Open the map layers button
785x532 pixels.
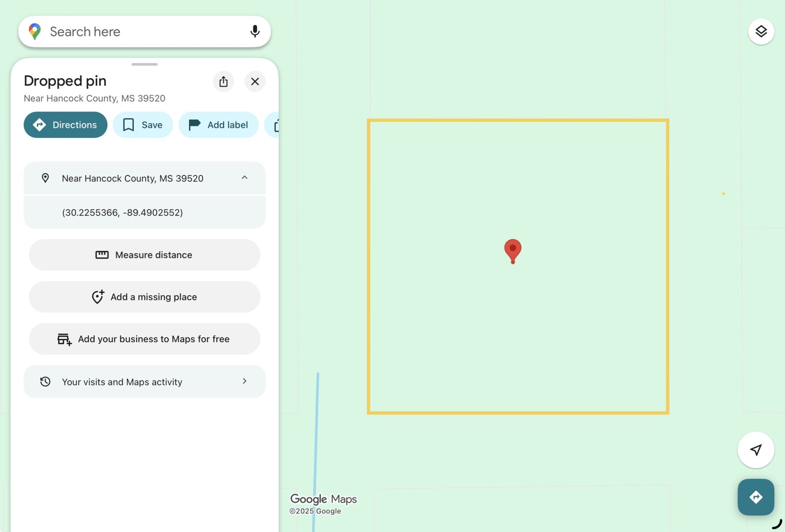[x=761, y=31]
